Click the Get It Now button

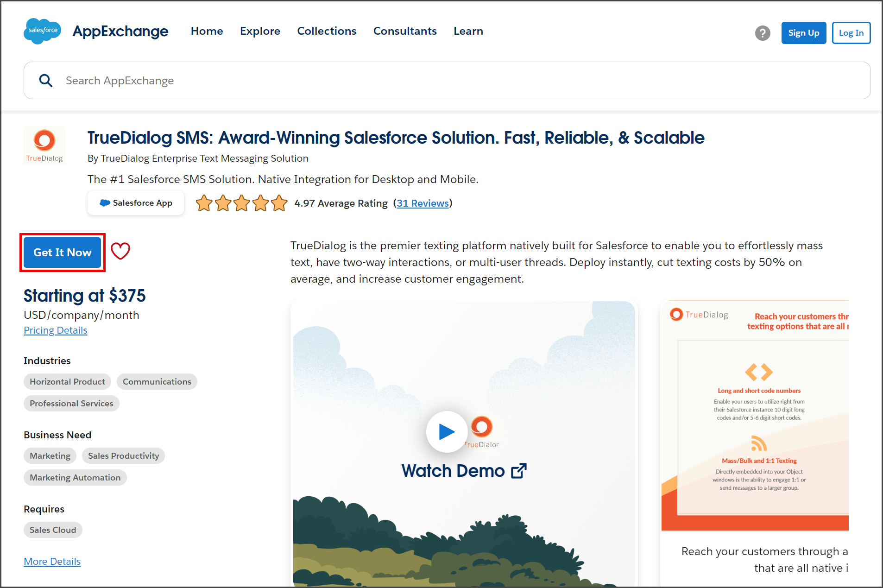tap(63, 253)
